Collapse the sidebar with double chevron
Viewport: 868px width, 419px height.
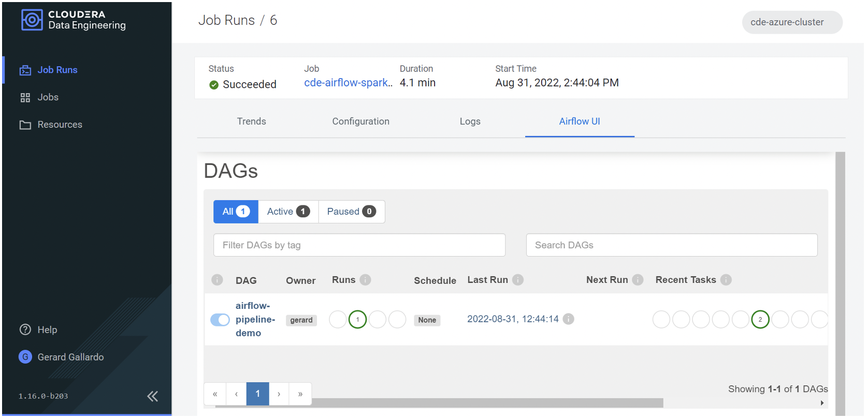point(152,396)
